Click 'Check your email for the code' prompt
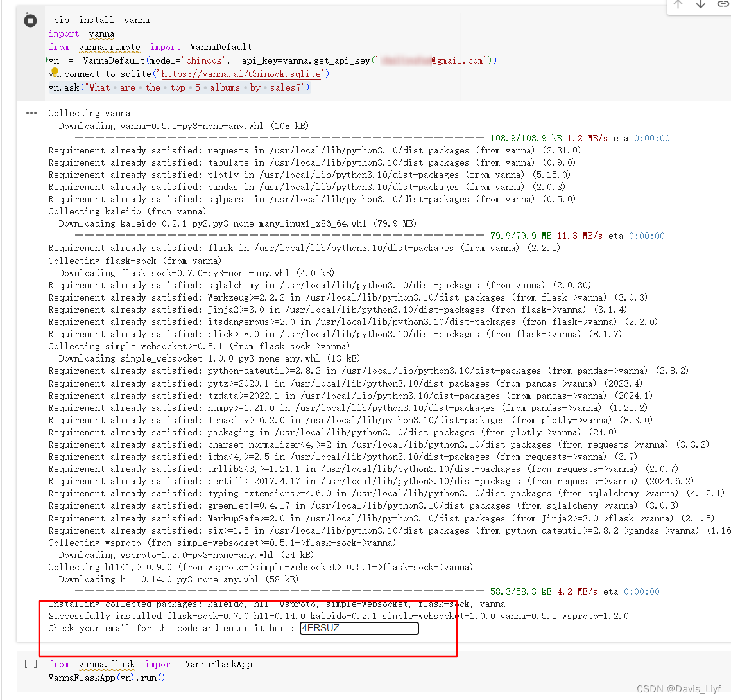 [x=171, y=628]
